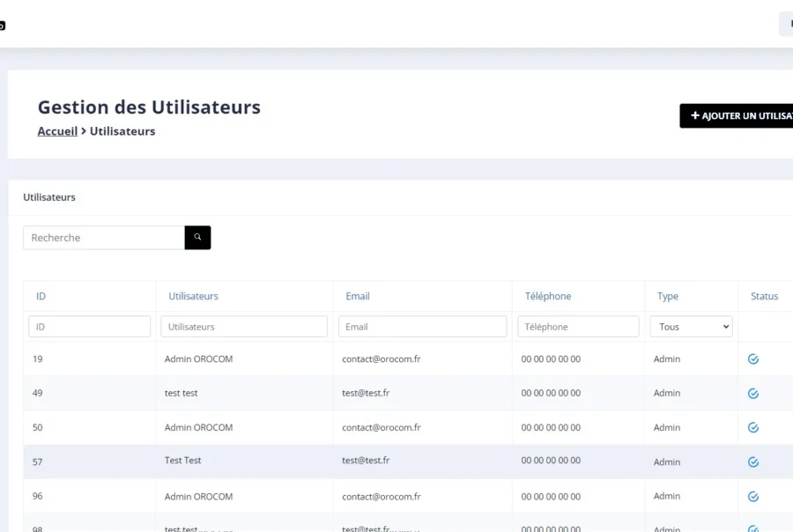The width and height of the screenshot is (793, 532).
Task: Sort by the Email column header
Action: tap(358, 297)
